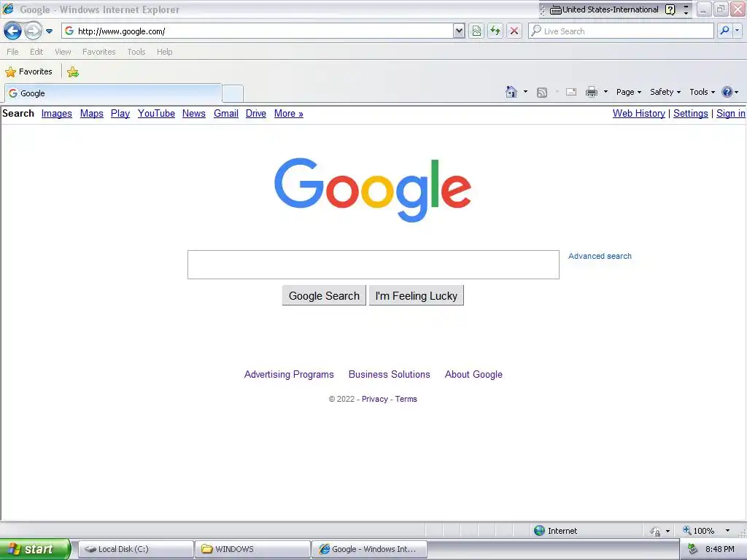Open Google Maps link
This screenshot has width=747, height=560.
click(x=91, y=113)
